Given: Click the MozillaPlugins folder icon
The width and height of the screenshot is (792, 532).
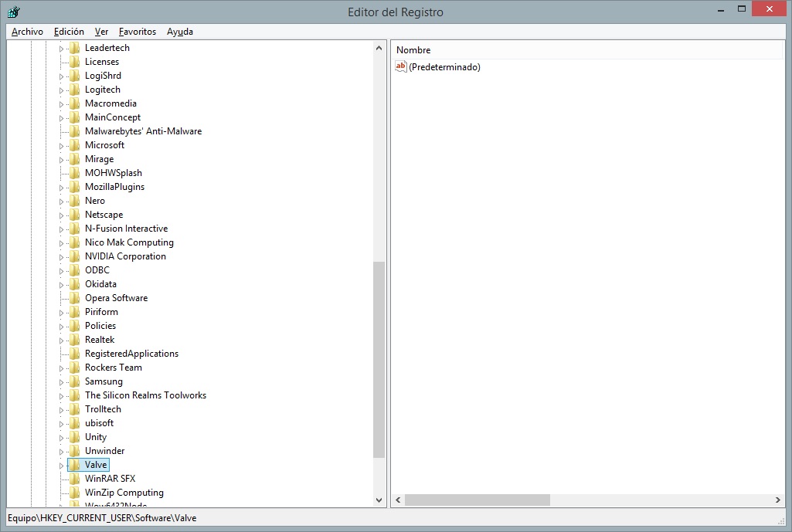Looking at the screenshot, I should (75, 187).
